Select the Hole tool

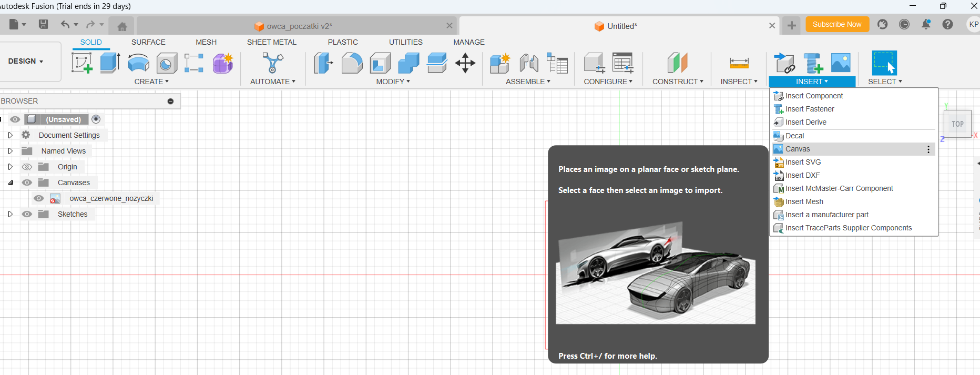pyautogui.click(x=167, y=63)
